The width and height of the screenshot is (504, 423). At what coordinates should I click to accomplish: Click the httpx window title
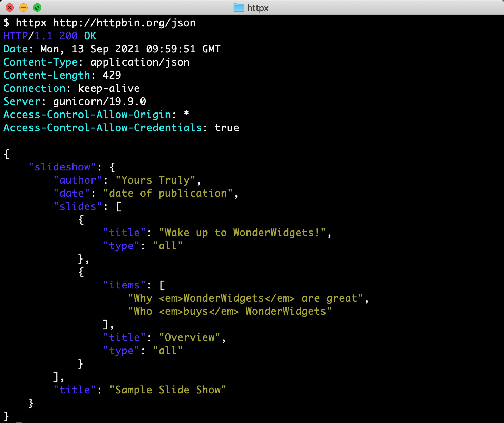[257, 8]
